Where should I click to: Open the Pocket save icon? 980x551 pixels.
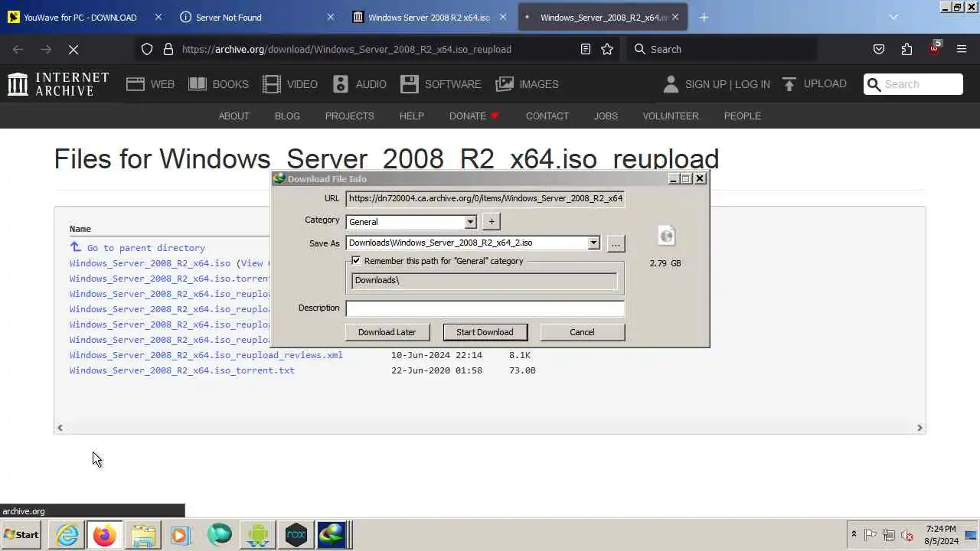click(879, 49)
